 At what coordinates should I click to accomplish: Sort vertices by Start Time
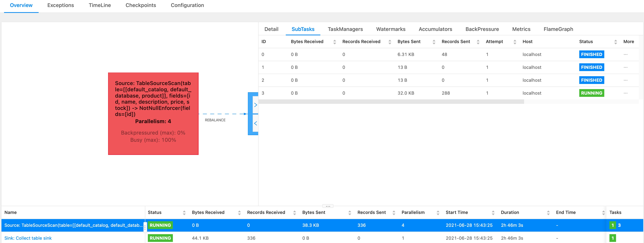493,212
